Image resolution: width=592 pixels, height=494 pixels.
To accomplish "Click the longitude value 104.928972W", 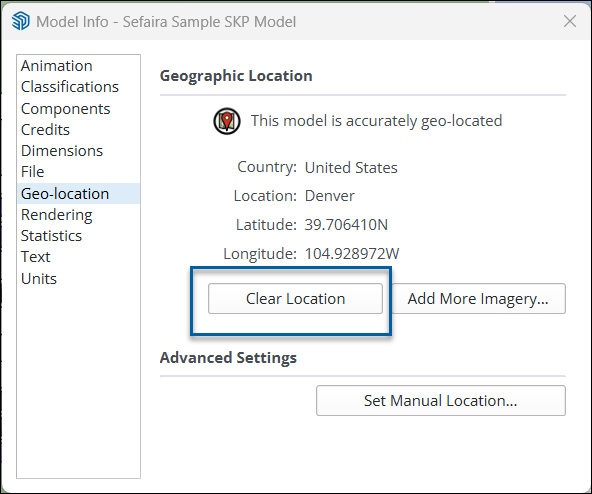I will coord(352,253).
